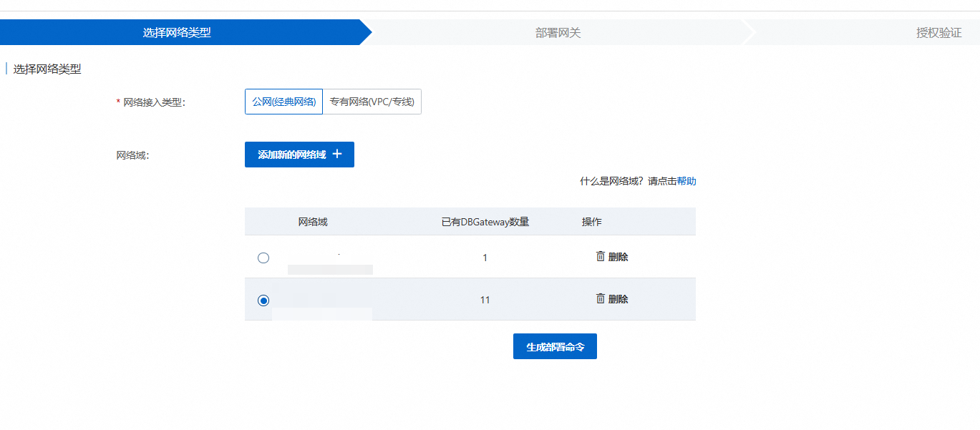Switch to 专有网络(VPC/专线) access type
The image size is (980, 430).
point(372,101)
